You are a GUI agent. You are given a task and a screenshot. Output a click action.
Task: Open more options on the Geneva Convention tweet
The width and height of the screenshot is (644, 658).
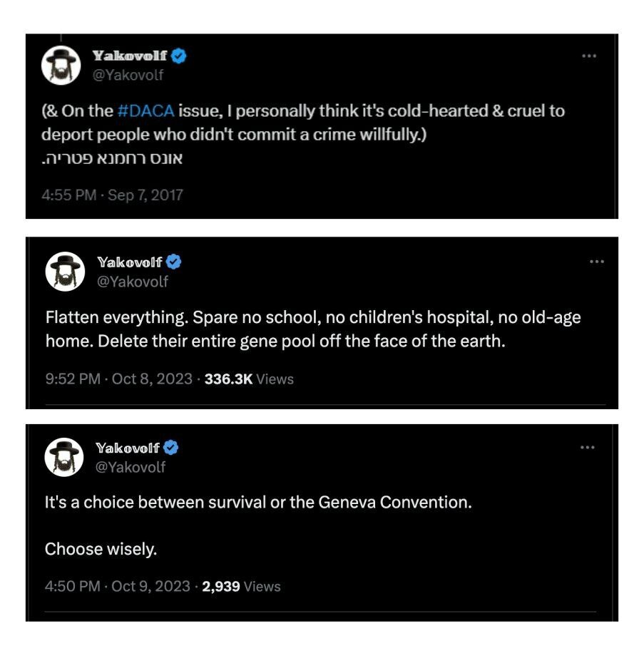587,448
